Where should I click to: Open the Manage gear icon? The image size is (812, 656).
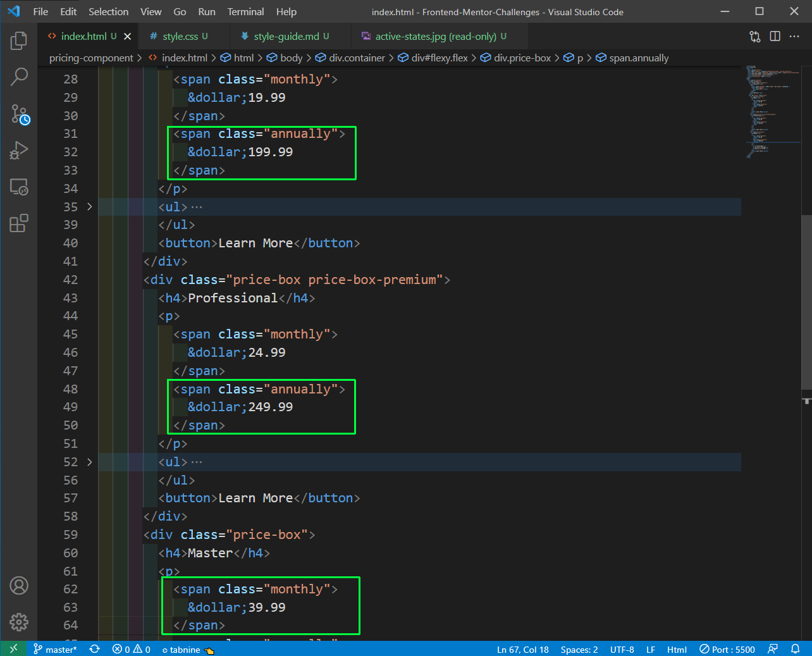coord(19,622)
